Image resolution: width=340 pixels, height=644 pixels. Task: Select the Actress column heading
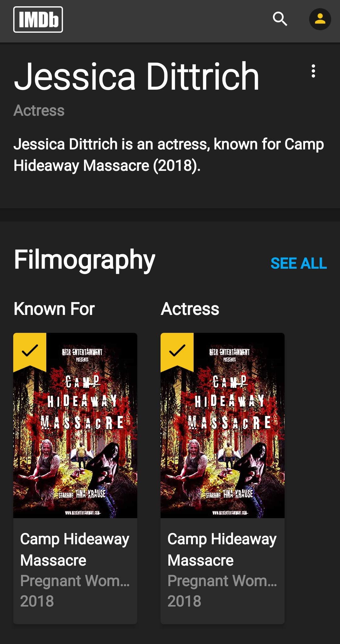pyautogui.click(x=190, y=309)
